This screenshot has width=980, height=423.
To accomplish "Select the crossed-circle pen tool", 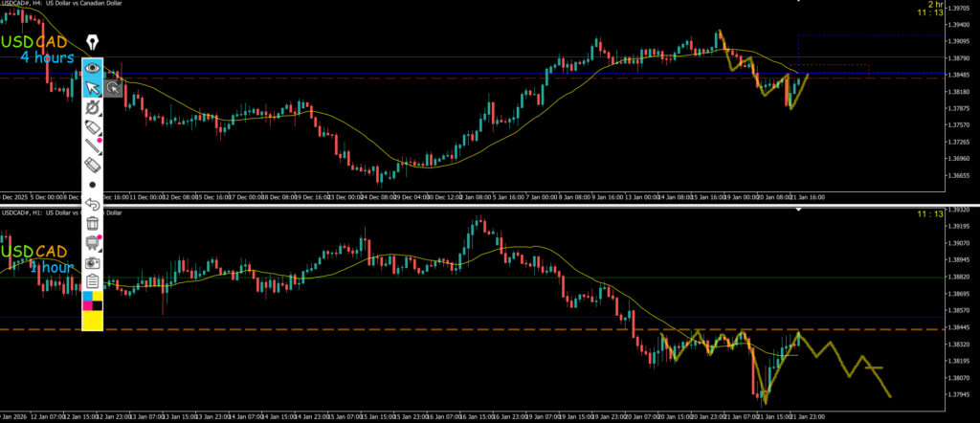I will [93, 107].
